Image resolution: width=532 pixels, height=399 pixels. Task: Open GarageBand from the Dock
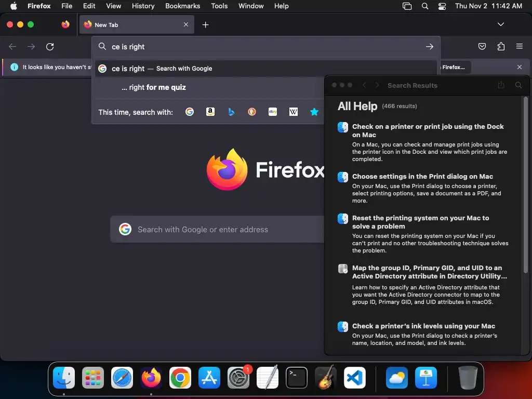[326, 377]
